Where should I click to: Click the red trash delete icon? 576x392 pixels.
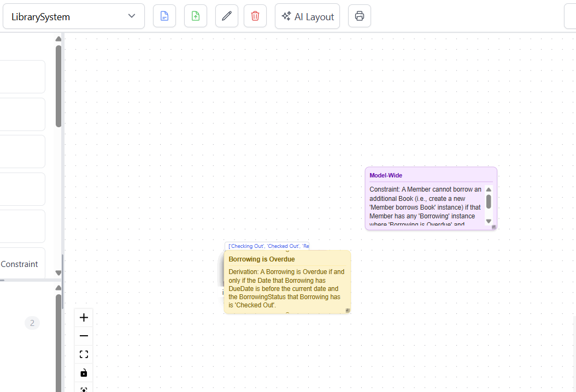255,16
